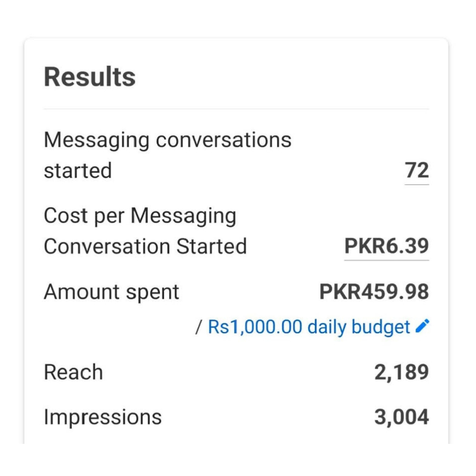
Task: Click the 'Messaging conversations' label text
Action: [x=168, y=140]
